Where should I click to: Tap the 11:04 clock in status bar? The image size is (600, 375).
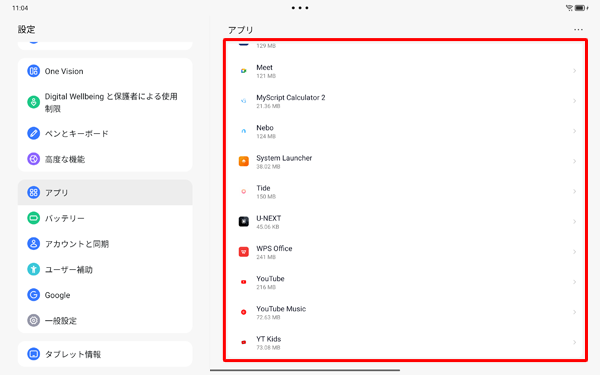coord(20,8)
